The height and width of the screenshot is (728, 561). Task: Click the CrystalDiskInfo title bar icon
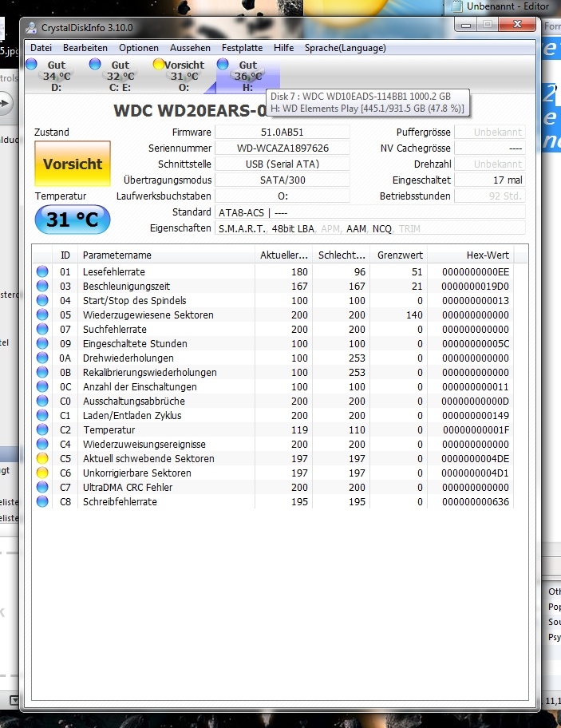tap(31, 28)
